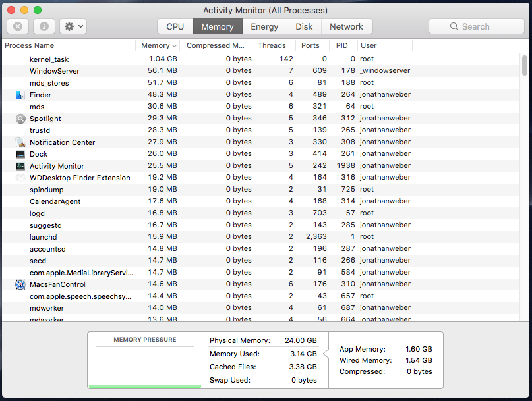Select the Memory tab
This screenshot has height=401, width=532.
218,26
